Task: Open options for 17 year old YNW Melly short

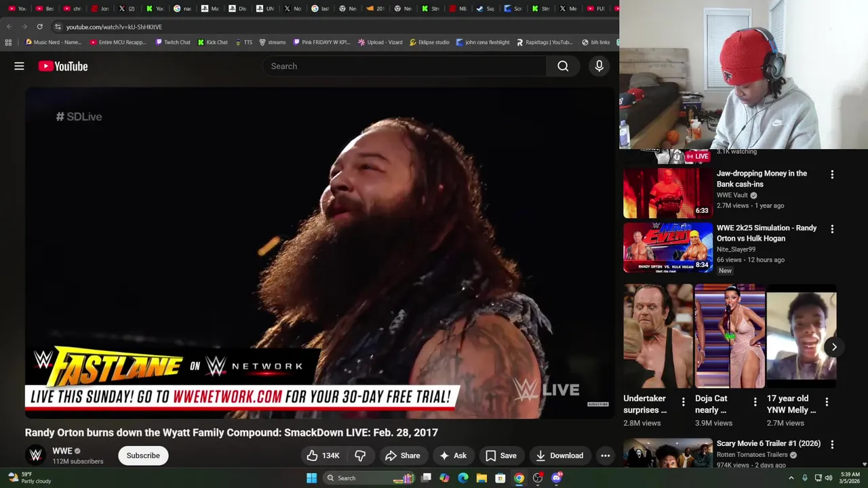Action: [x=827, y=402]
